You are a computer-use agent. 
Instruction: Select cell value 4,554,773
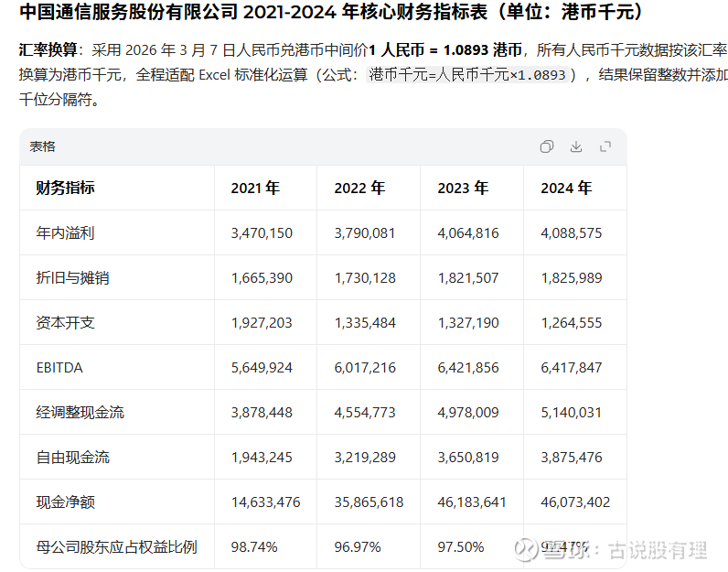365,412
